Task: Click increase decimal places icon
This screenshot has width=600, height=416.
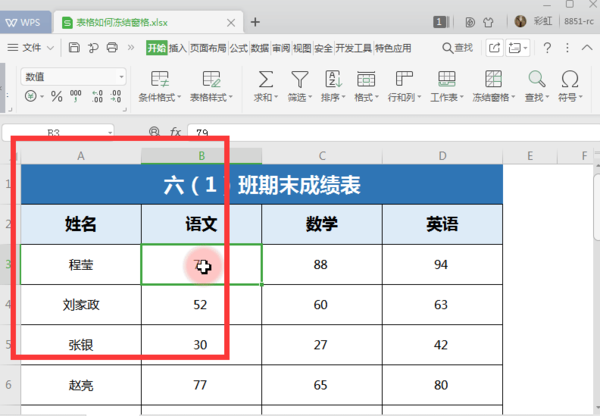Action: tap(97, 96)
